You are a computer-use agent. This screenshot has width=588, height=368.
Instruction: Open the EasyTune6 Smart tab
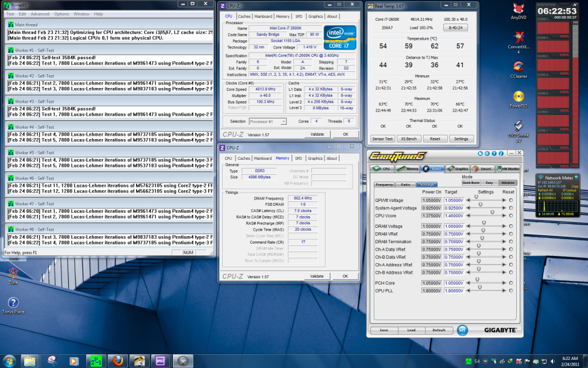coord(482,168)
